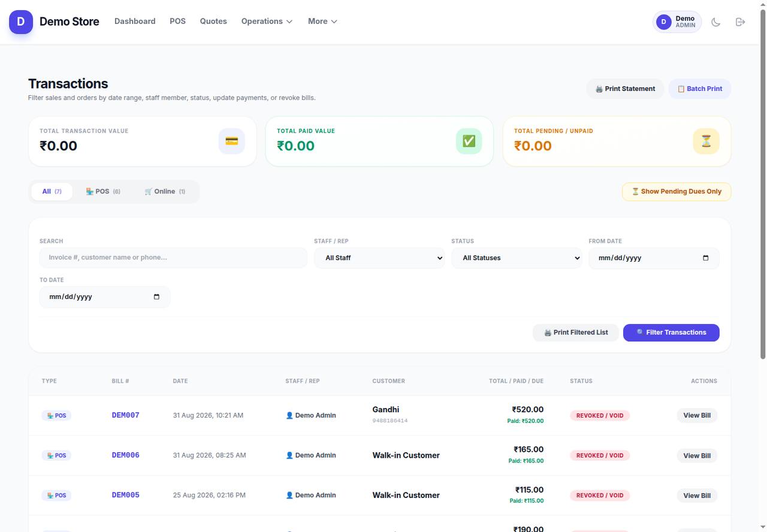Click customer name Gandhi
Image resolution: width=767 pixels, height=532 pixels.
pos(385,410)
